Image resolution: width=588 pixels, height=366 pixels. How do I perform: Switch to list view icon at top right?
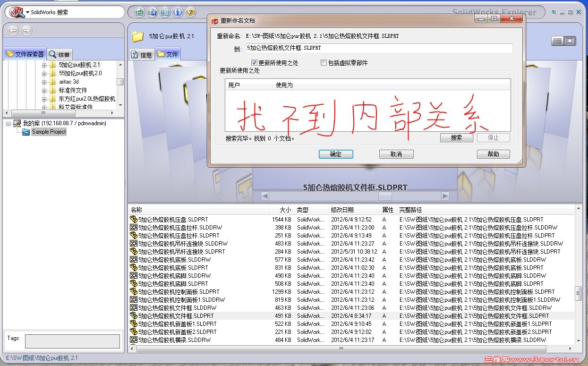(x=558, y=41)
